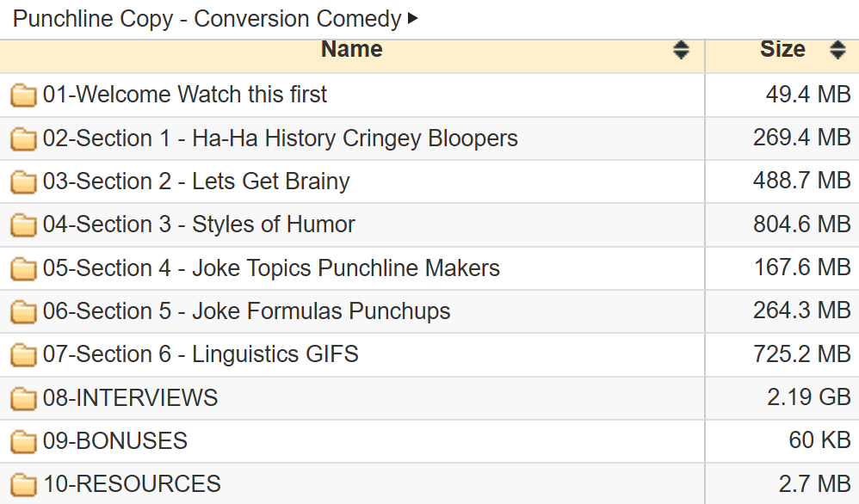Open the 08-INTERVIEWS folder link

coord(131,398)
